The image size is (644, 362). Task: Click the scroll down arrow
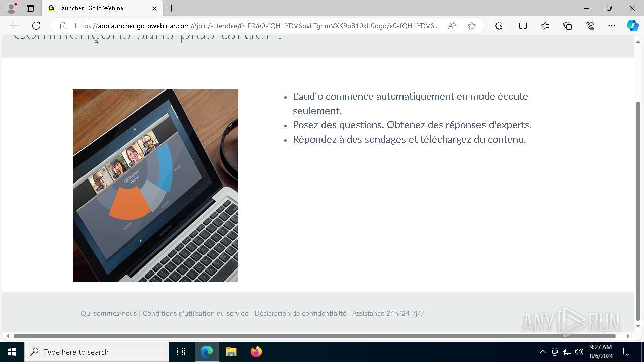[638, 326]
